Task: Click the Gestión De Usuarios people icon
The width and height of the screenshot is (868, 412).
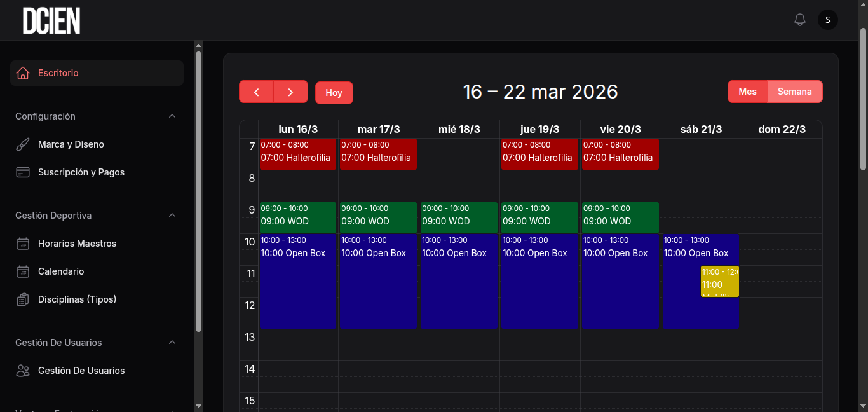Action: coord(23,371)
